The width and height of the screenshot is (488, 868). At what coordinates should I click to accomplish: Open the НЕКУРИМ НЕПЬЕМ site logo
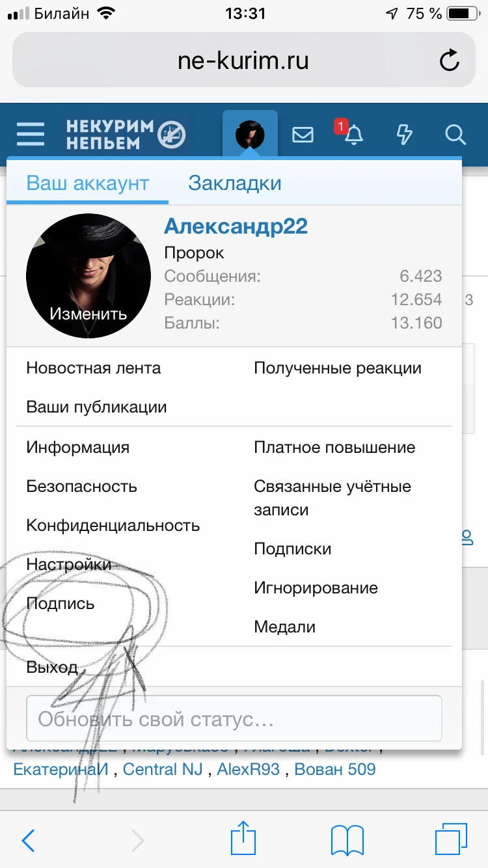pos(126,135)
